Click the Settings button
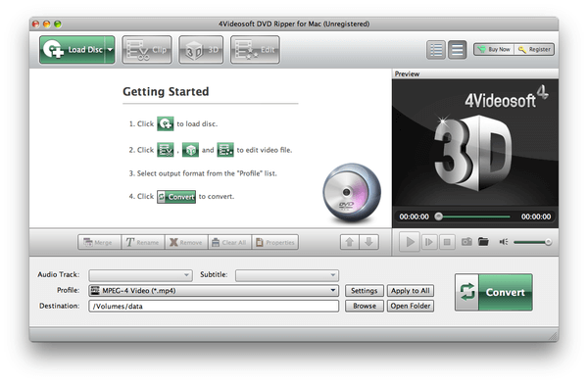Viewport: 588px width, 384px height. [x=365, y=291]
